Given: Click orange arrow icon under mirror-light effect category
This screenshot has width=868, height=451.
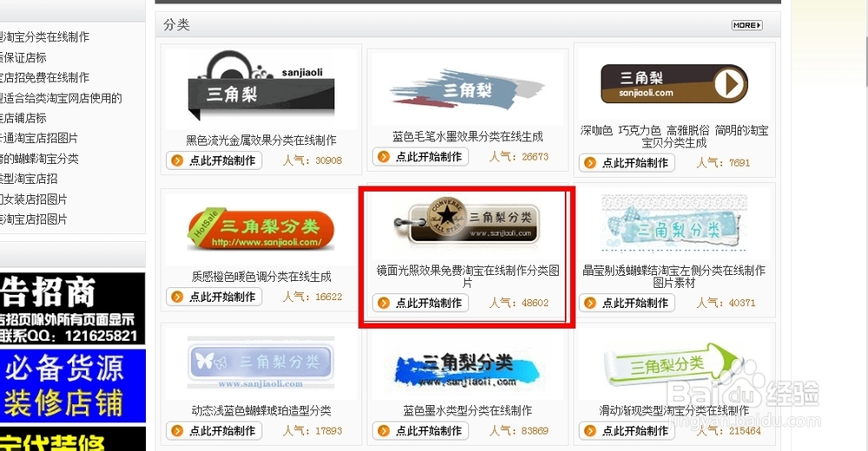Looking at the screenshot, I should pos(384,304).
